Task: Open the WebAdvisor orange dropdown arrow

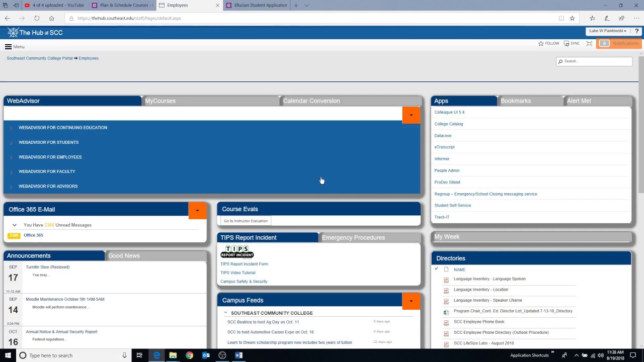Action: (411, 115)
